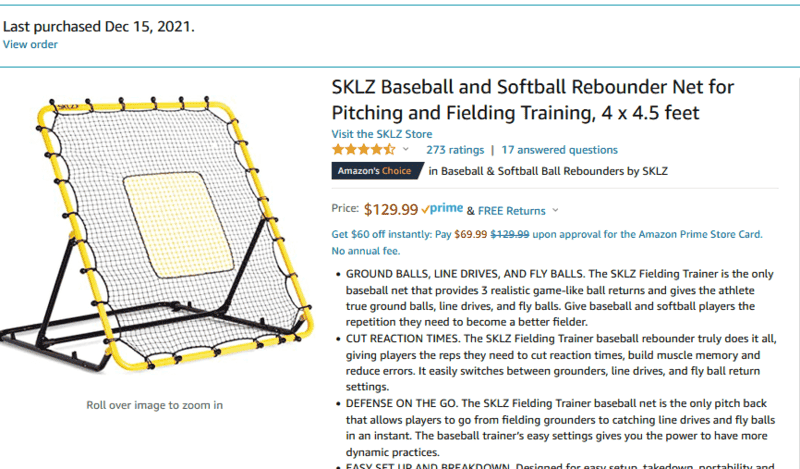This screenshot has height=469, width=800.
Task: Expand the rating breakdown chevron beside stars
Action: pyautogui.click(x=406, y=150)
